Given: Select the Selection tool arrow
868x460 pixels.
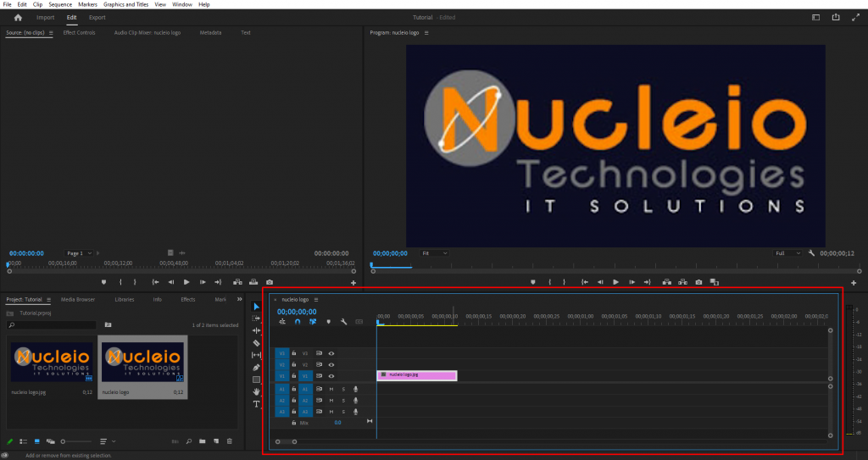Looking at the screenshot, I should [256, 307].
